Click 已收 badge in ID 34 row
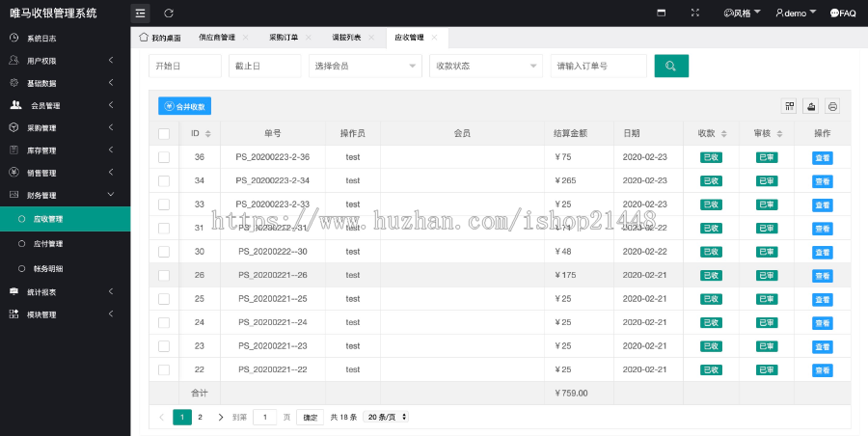This screenshot has width=868, height=436. (711, 180)
